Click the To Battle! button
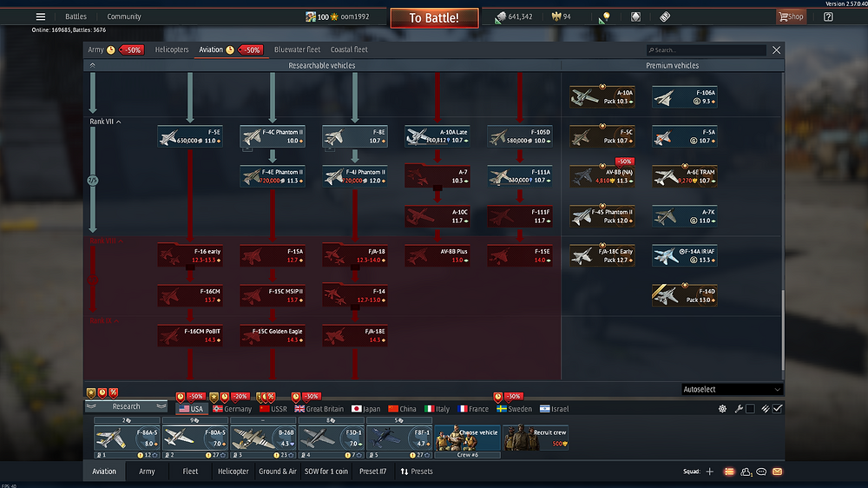 pyautogui.click(x=434, y=17)
